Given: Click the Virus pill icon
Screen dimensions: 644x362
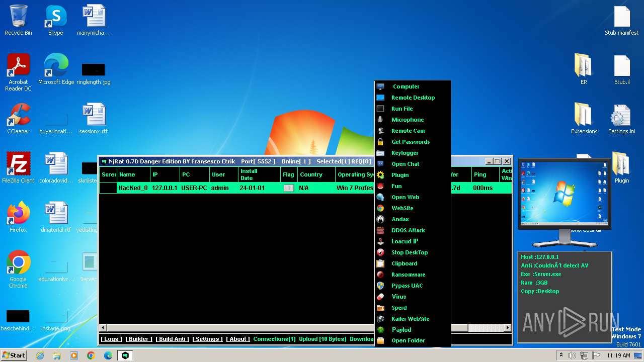Looking at the screenshot, I should click(380, 297).
